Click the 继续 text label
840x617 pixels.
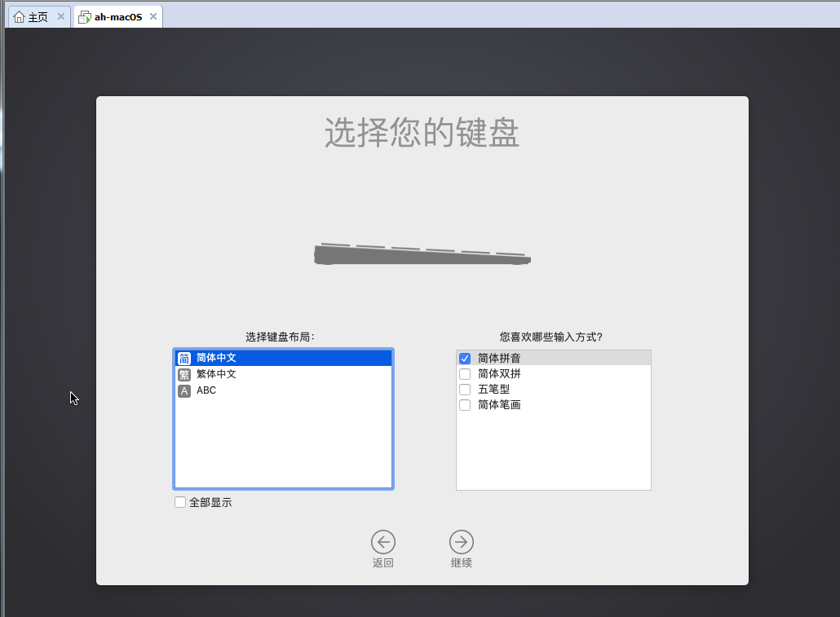[462, 563]
